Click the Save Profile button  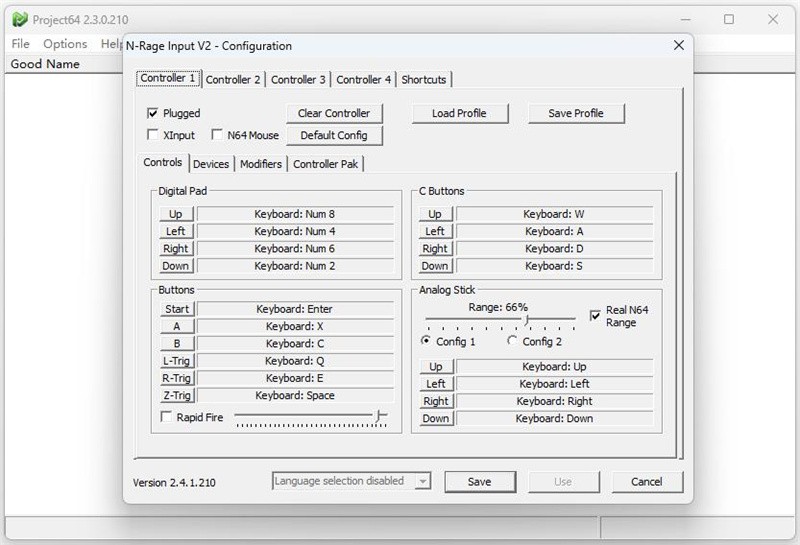tap(576, 113)
